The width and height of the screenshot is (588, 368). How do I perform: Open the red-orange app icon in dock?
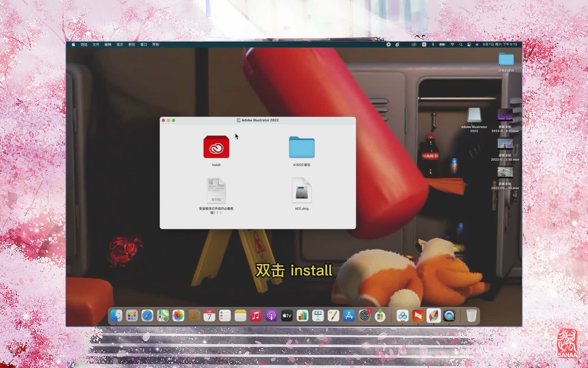coord(418,316)
